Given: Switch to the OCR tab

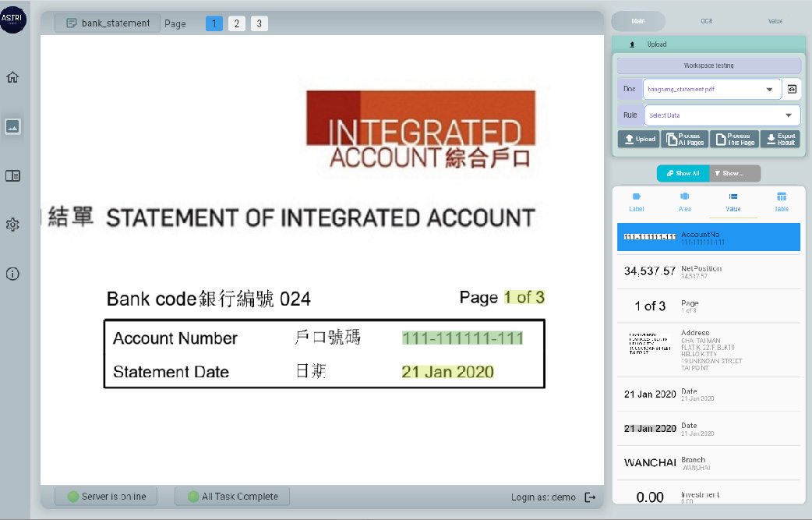Looking at the screenshot, I should click(707, 21).
